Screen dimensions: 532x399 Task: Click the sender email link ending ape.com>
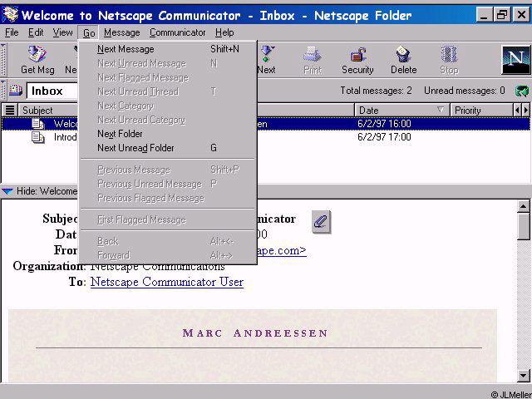[x=282, y=250]
